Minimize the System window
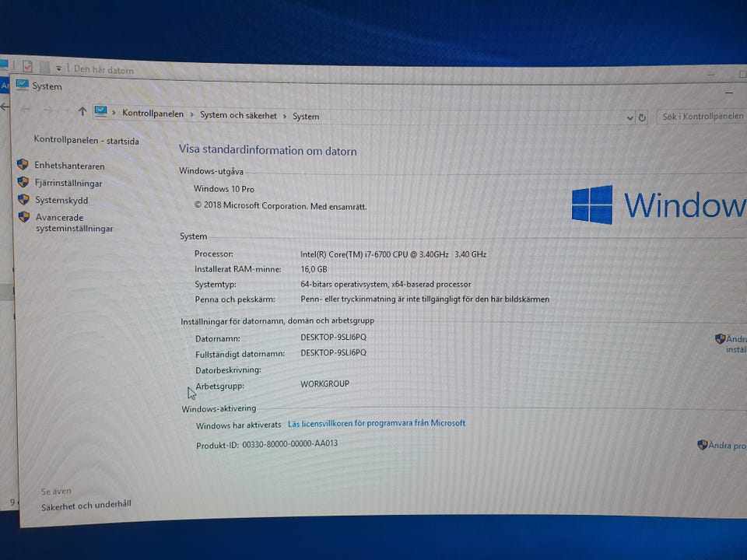747x560 pixels. click(x=729, y=93)
